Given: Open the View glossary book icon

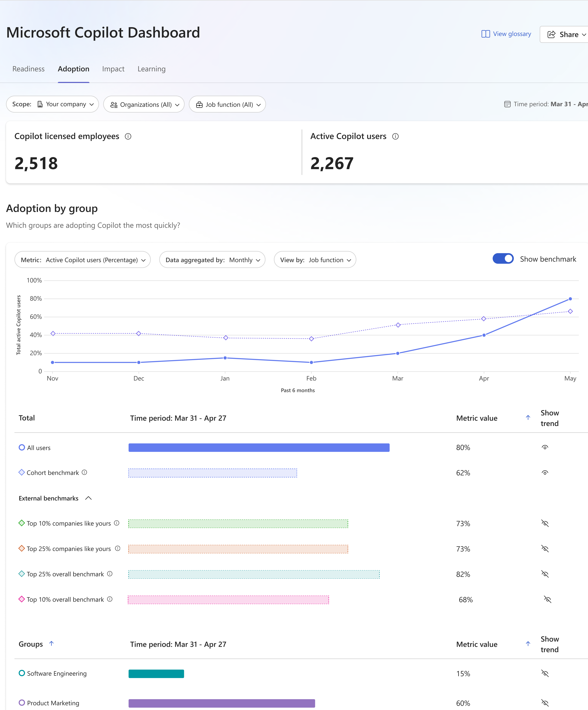Looking at the screenshot, I should 485,34.
